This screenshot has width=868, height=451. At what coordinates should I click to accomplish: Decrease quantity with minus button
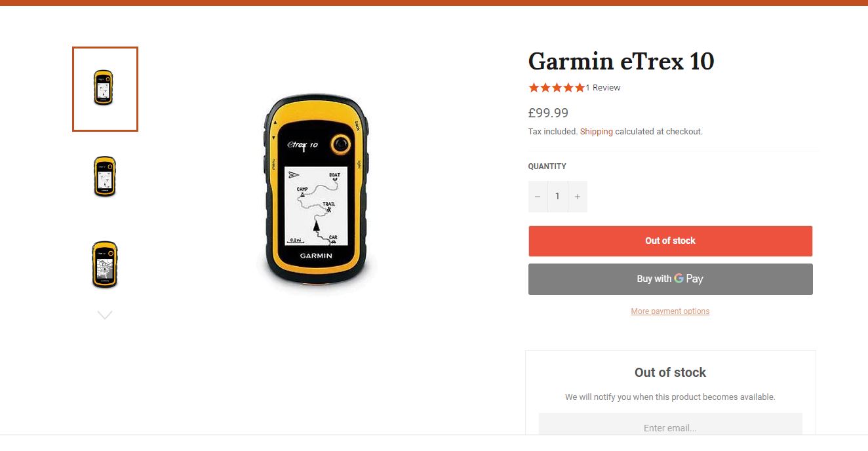[x=538, y=197]
